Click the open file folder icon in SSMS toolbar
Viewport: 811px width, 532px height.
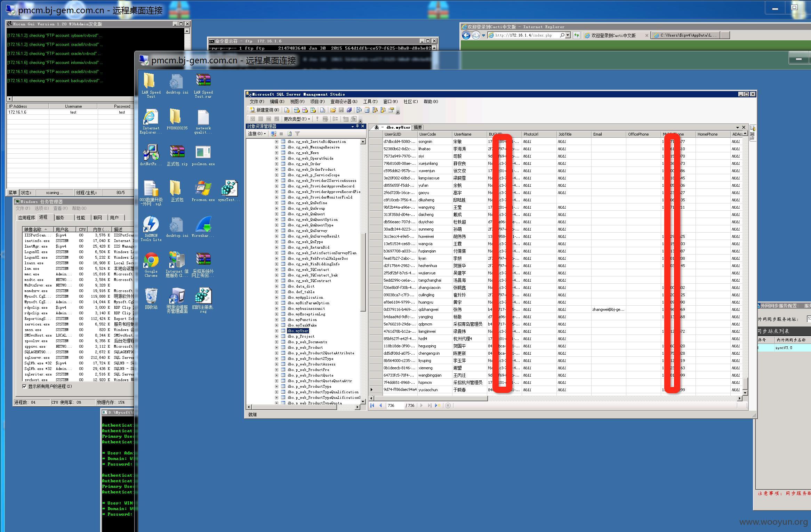[x=333, y=110]
